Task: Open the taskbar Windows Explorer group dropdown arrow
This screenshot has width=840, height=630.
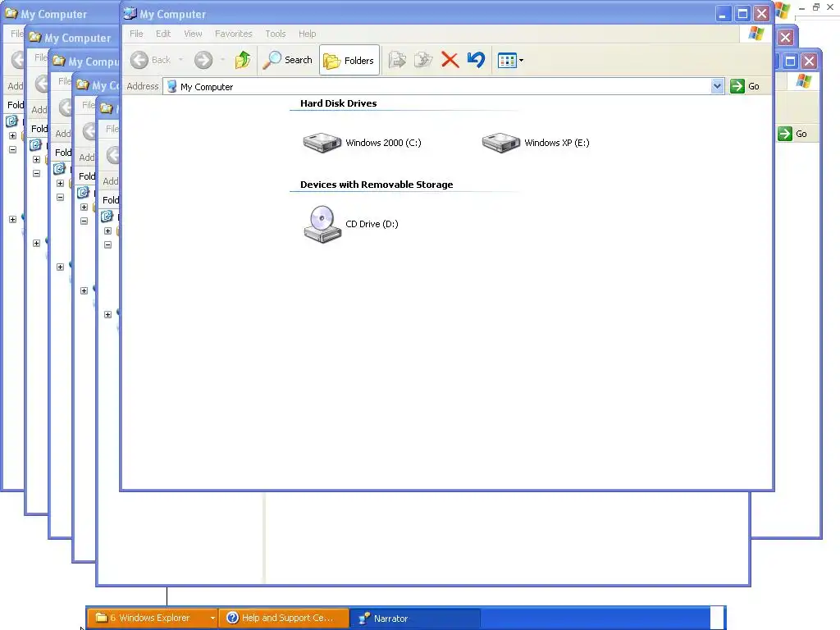Action: pos(212,618)
